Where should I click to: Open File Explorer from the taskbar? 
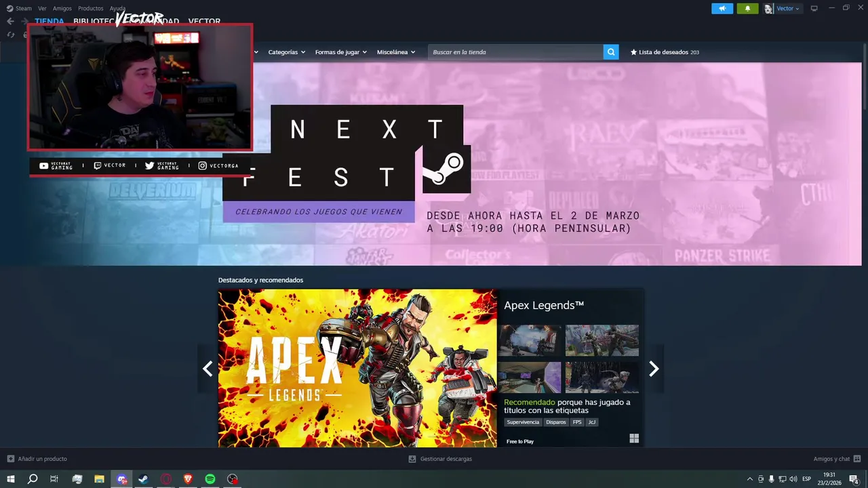99,479
